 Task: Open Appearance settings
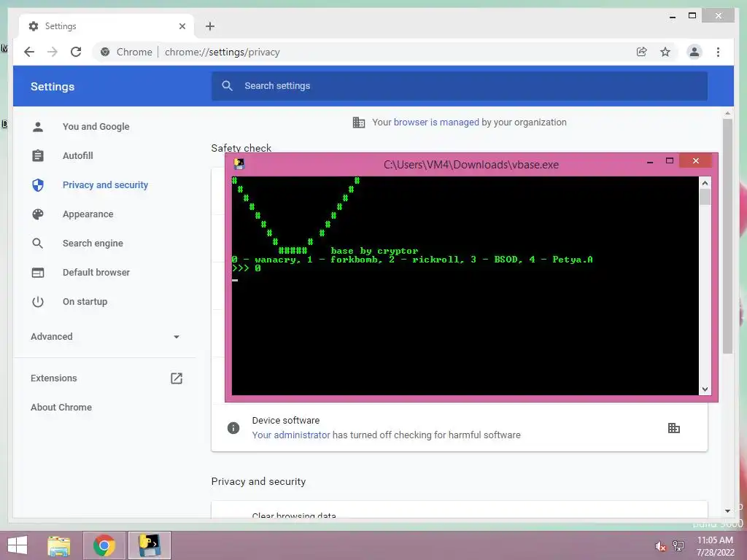point(88,214)
